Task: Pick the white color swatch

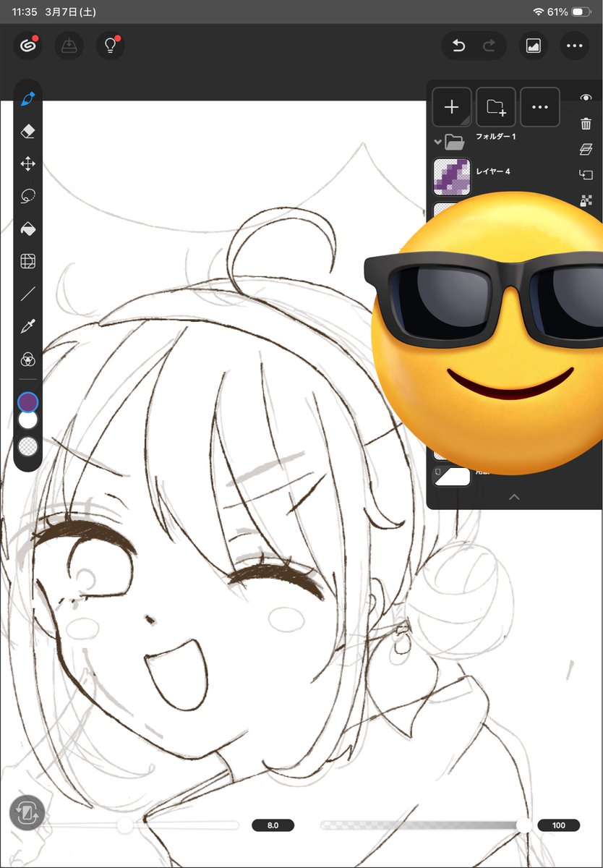Action: pyautogui.click(x=27, y=420)
